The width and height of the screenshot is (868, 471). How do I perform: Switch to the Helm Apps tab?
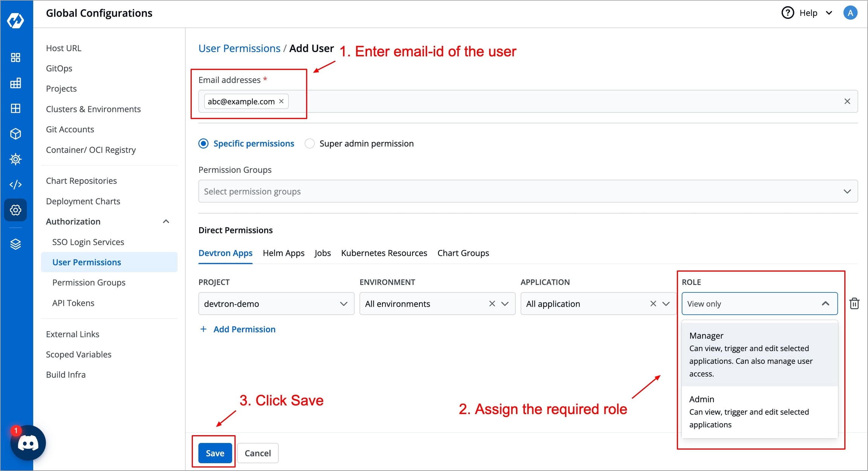284,253
